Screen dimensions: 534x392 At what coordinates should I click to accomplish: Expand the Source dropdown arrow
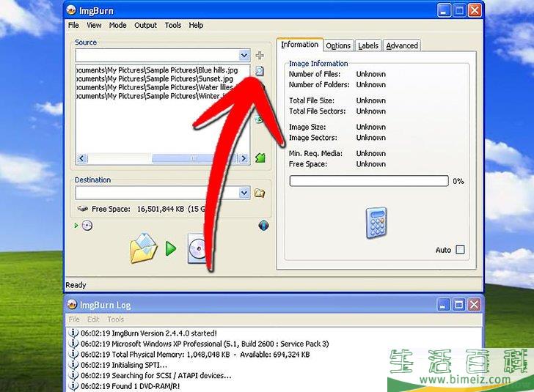(244, 55)
